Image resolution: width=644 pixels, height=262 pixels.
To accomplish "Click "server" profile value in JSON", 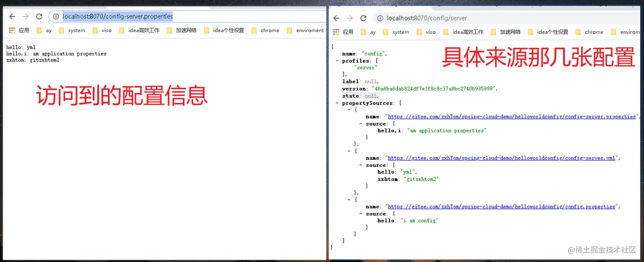I will [365, 67].
